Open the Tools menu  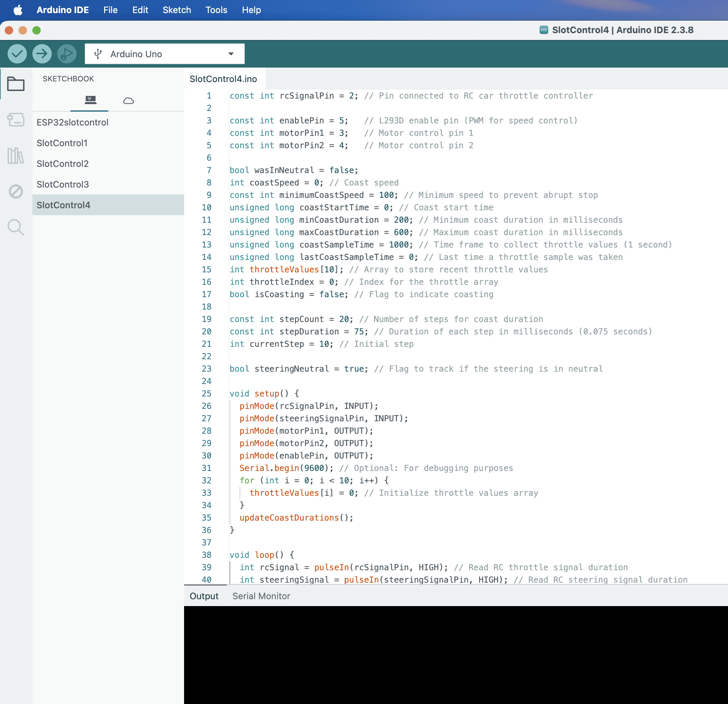(216, 10)
